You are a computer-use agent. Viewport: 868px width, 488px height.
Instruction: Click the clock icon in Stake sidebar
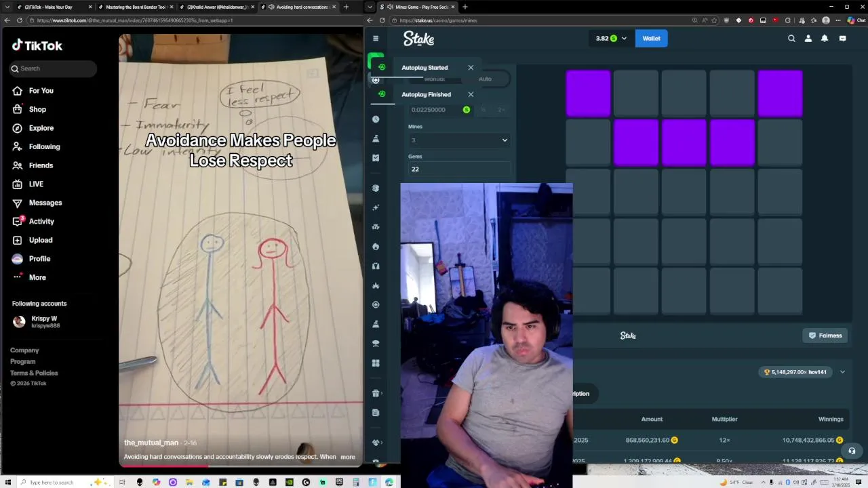click(376, 119)
